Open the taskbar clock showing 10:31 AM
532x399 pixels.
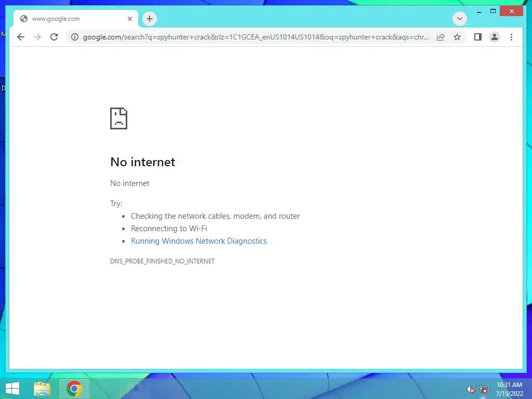coord(509,389)
